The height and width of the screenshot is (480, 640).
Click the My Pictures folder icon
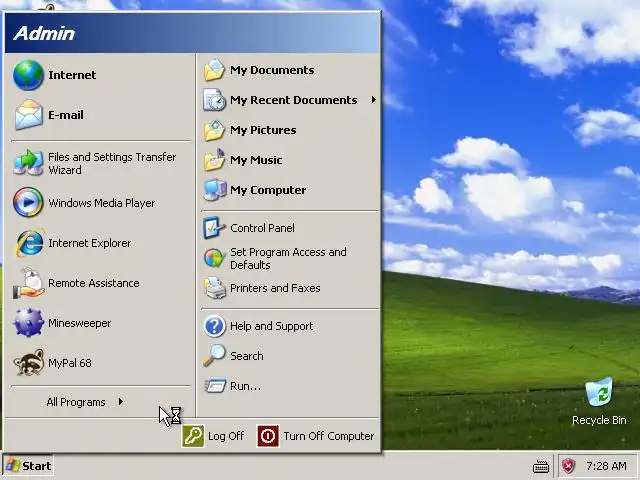tap(214, 130)
